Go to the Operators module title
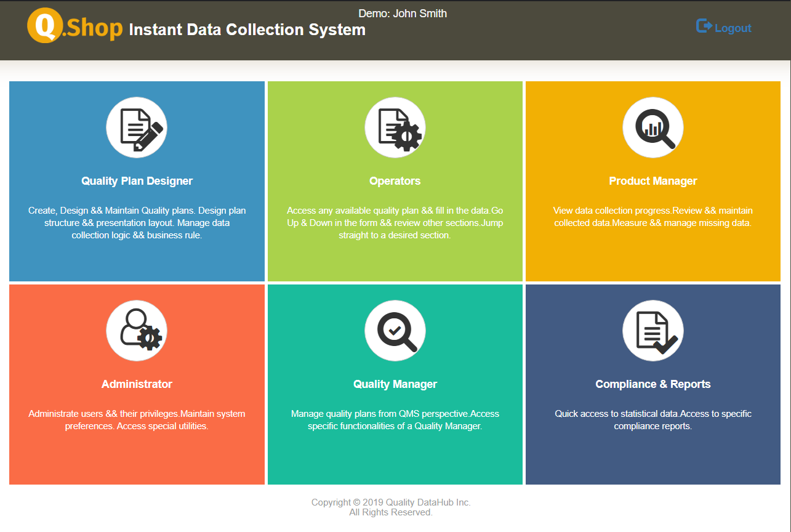791x532 pixels. pyautogui.click(x=395, y=181)
